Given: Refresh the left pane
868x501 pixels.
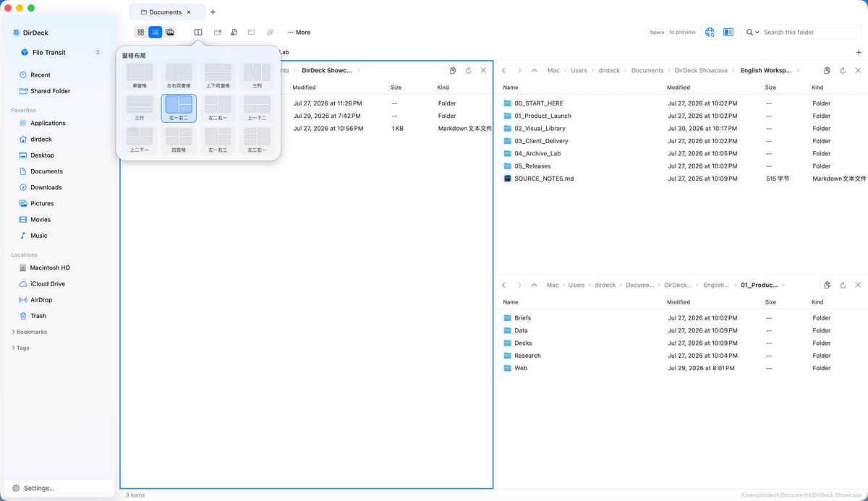Looking at the screenshot, I should (x=469, y=71).
